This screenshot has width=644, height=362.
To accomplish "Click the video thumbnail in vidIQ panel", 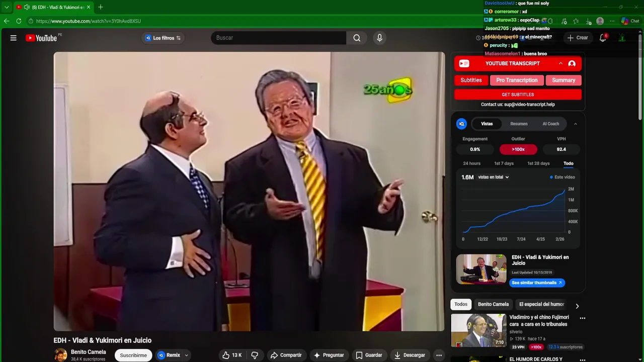I will [x=481, y=269].
